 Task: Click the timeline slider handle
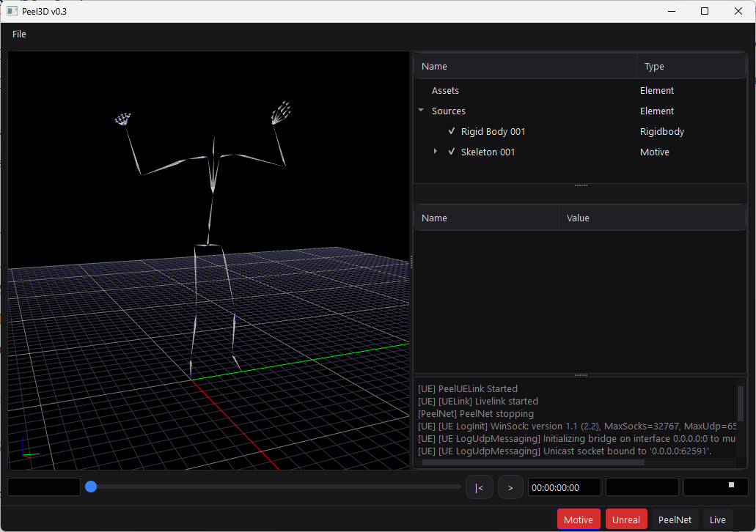[x=91, y=487]
